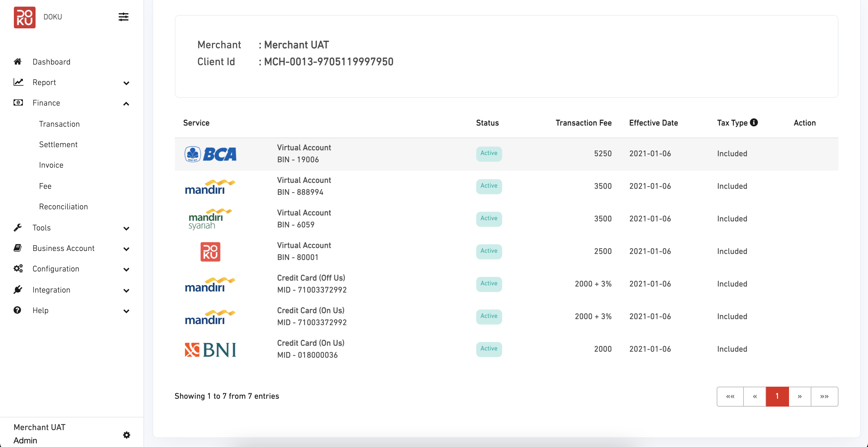Click Active badge in BIN 6059 row
The width and height of the screenshot is (868, 447).
pos(489,219)
